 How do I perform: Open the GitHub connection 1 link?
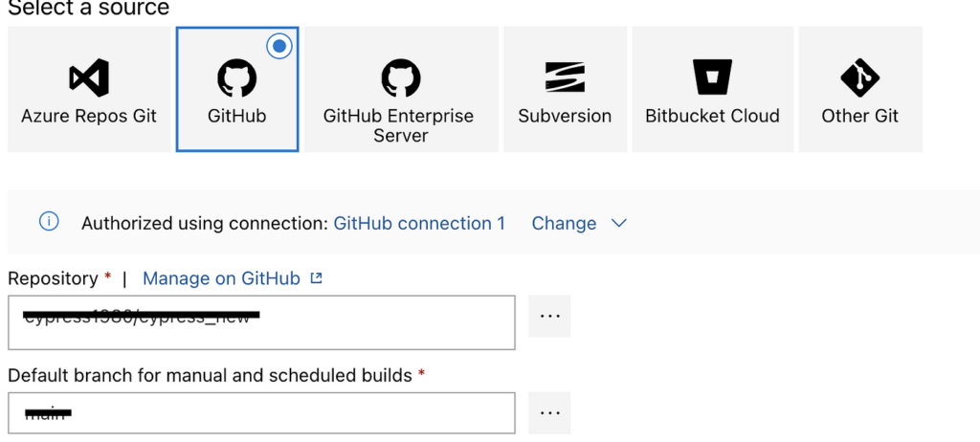click(x=419, y=223)
